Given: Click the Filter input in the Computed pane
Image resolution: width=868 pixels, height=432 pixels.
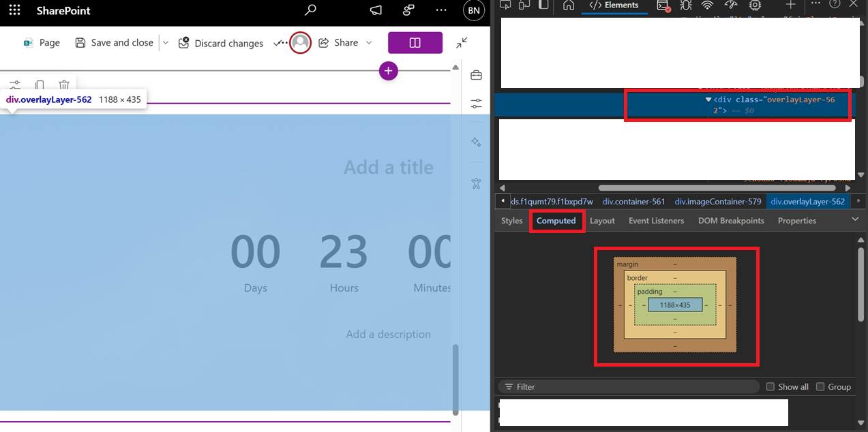Looking at the screenshot, I should pyautogui.click(x=614, y=386).
